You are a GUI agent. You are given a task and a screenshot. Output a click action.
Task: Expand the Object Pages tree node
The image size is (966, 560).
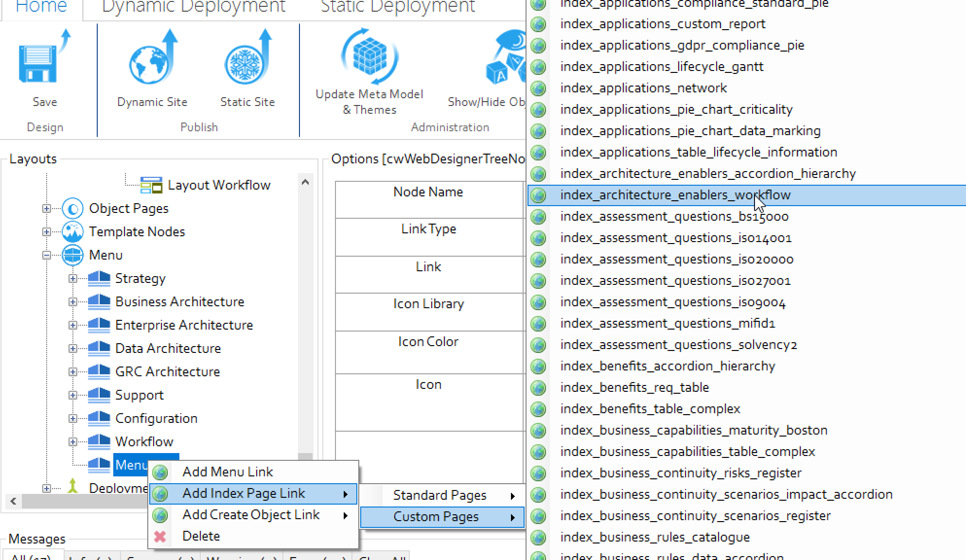coord(47,209)
